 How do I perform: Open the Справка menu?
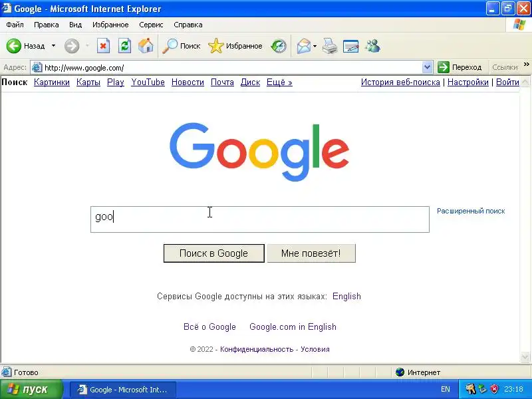point(188,25)
